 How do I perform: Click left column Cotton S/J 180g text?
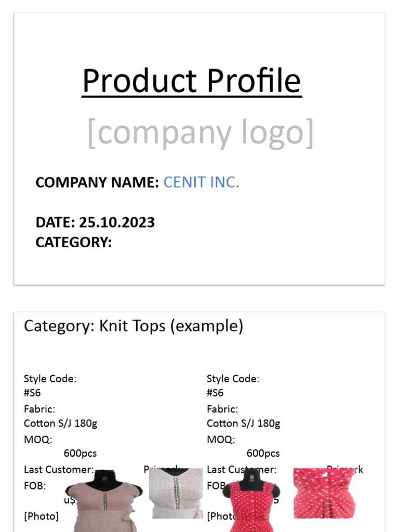point(60,424)
